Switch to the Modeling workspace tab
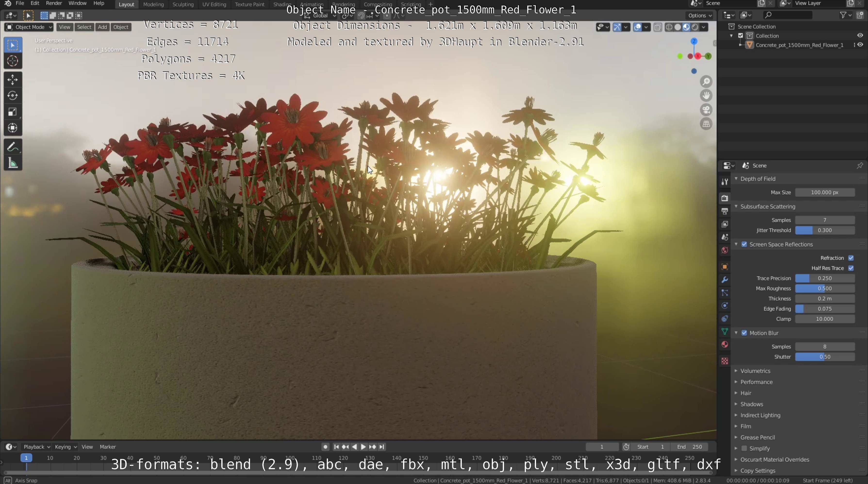Image resolution: width=868 pixels, height=484 pixels. click(153, 4)
